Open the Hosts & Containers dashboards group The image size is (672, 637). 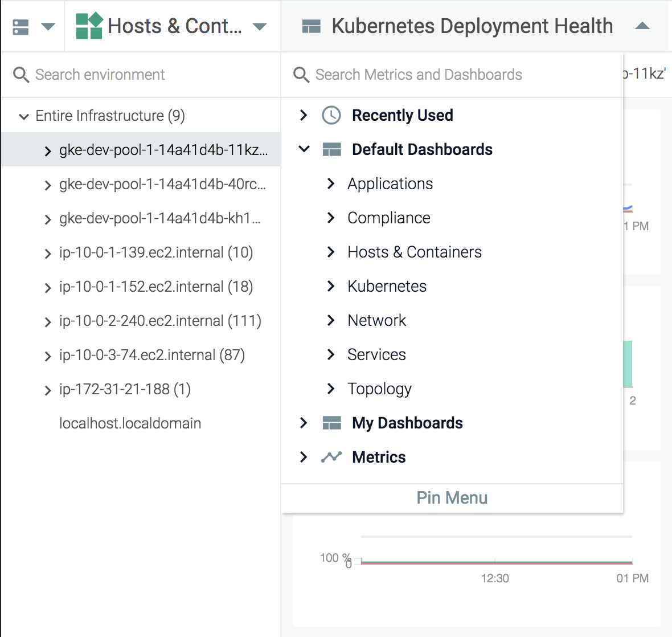(330, 252)
